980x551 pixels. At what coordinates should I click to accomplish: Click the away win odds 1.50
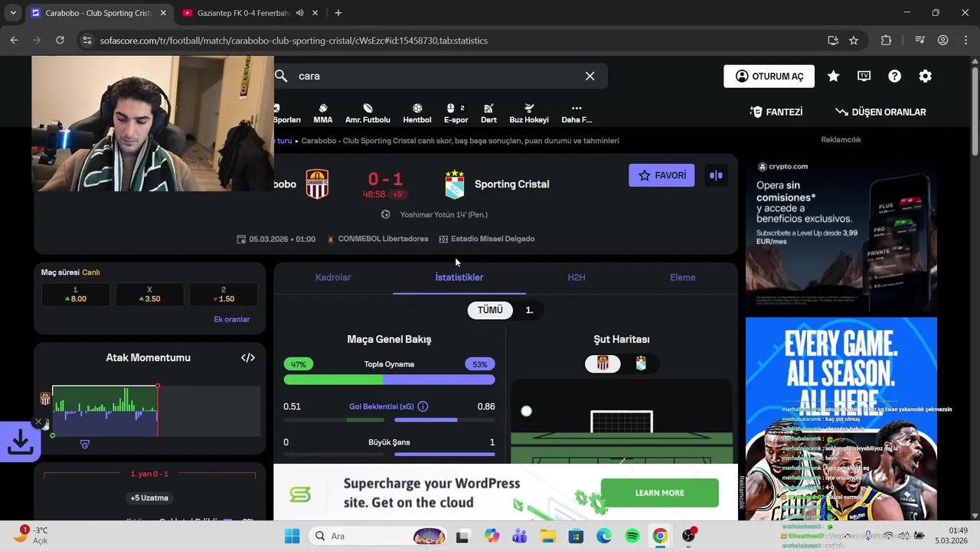click(224, 295)
